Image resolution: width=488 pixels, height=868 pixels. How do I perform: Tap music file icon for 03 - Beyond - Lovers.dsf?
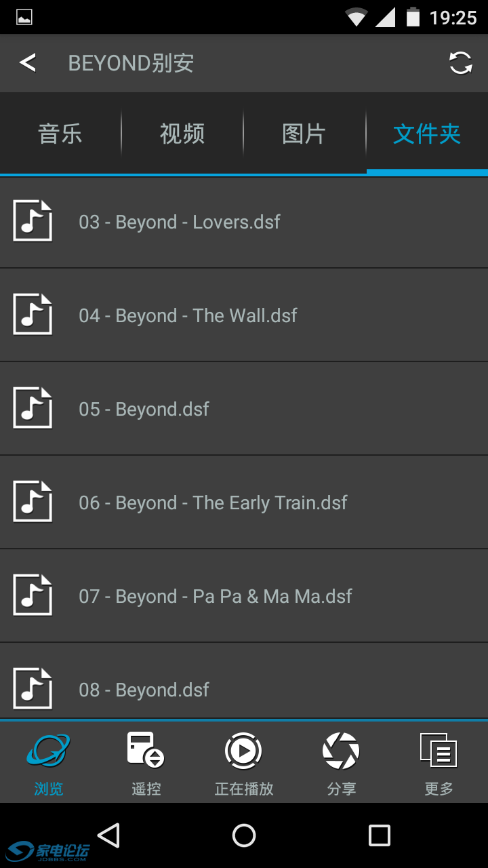tap(33, 221)
